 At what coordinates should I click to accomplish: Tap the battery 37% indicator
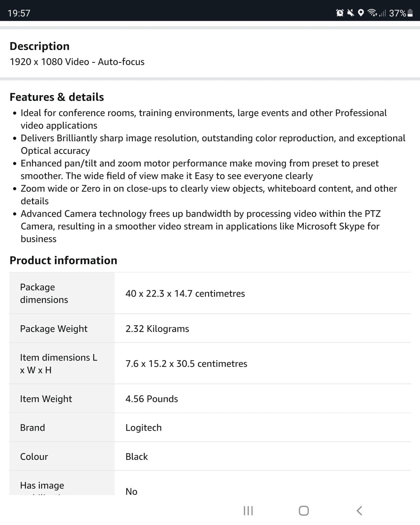coord(401,13)
